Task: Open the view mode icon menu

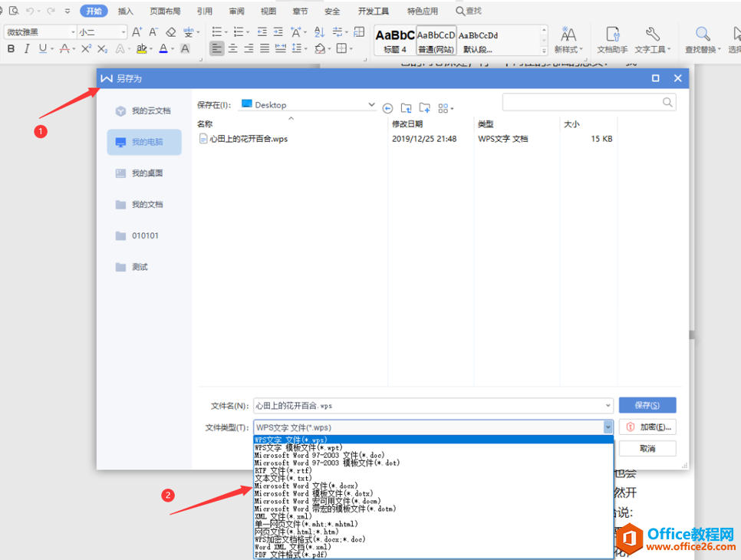Action: pyautogui.click(x=445, y=109)
